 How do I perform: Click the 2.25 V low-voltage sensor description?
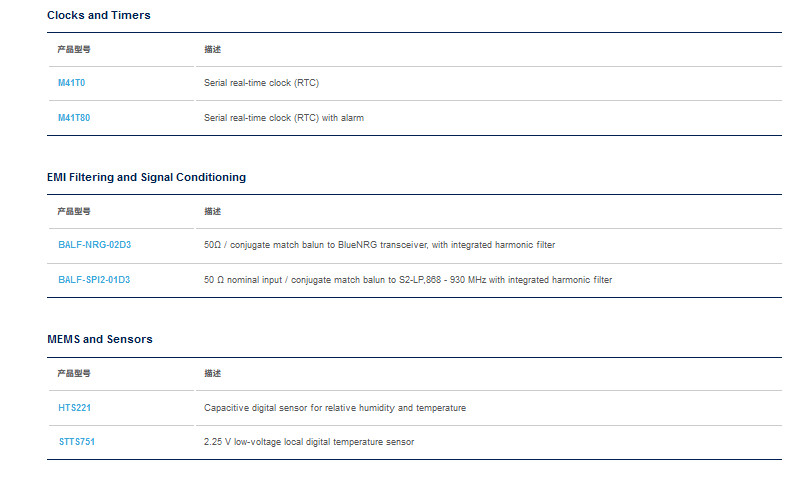[x=309, y=442]
